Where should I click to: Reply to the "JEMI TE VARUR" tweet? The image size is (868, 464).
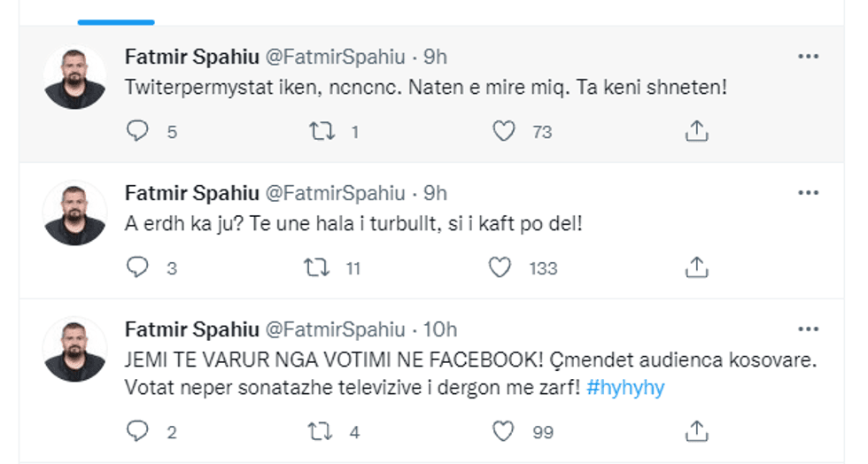(x=137, y=431)
